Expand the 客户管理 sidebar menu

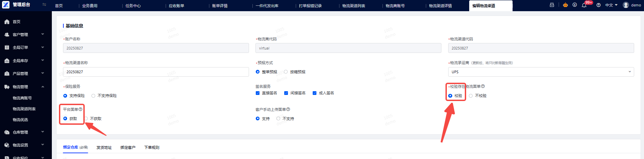pyautogui.click(x=43, y=34)
